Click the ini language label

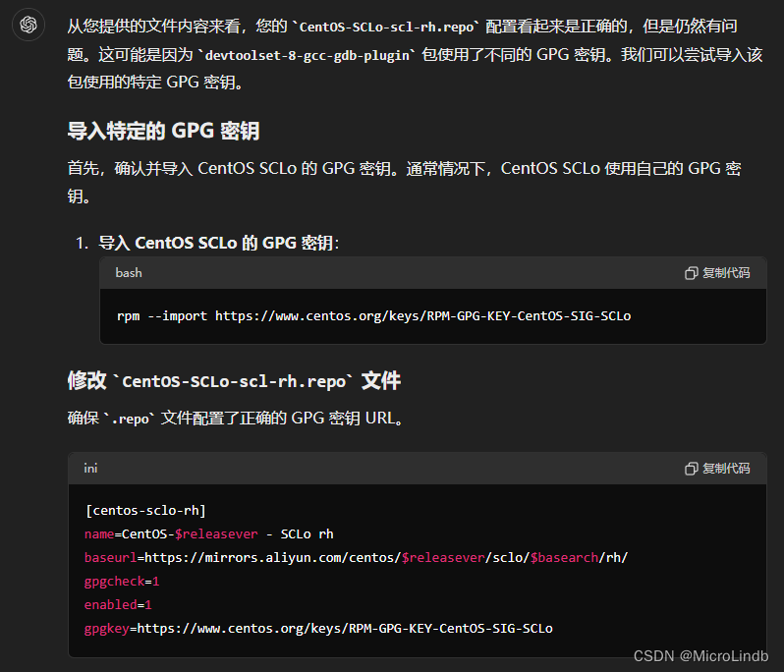(x=90, y=469)
